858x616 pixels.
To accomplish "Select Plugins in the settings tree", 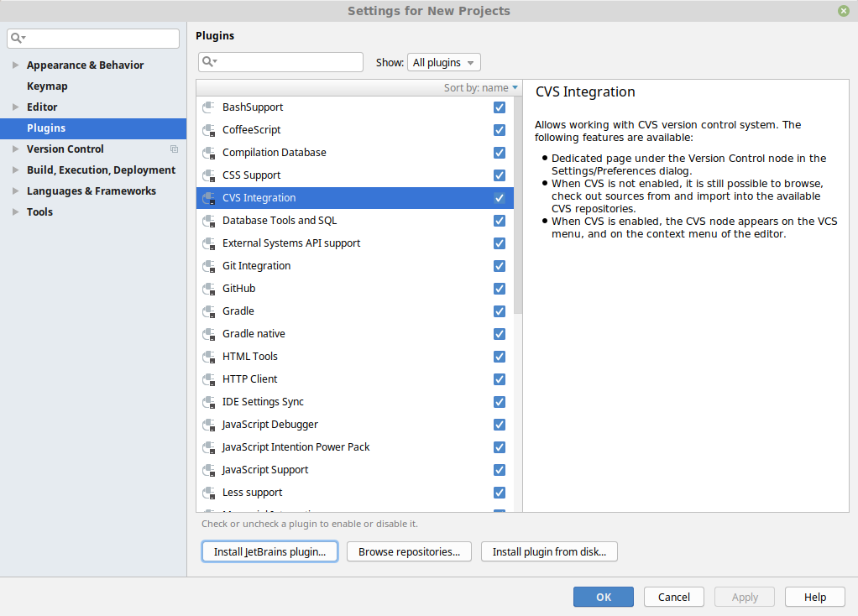I will point(93,128).
